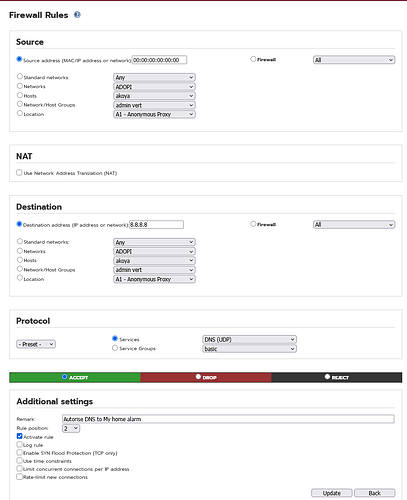Click the Destination address field with 8.8.8.8
The image size is (407, 500).
pyautogui.click(x=156, y=225)
